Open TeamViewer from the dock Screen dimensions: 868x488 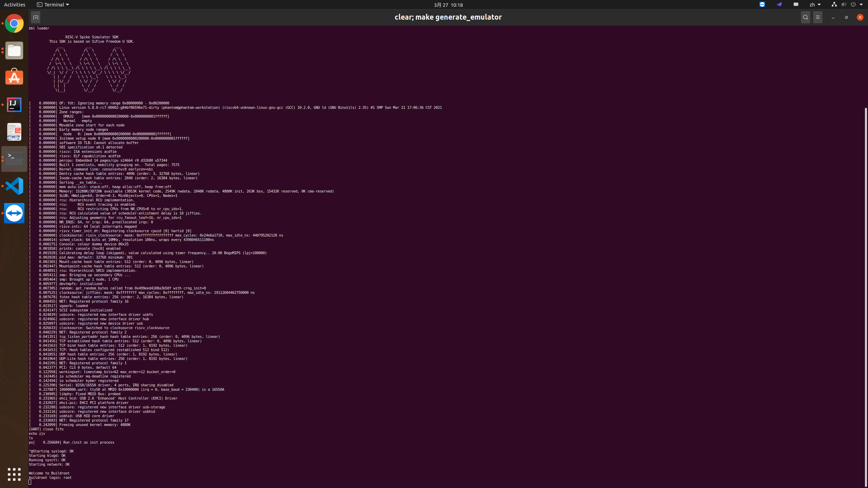point(14,213)
